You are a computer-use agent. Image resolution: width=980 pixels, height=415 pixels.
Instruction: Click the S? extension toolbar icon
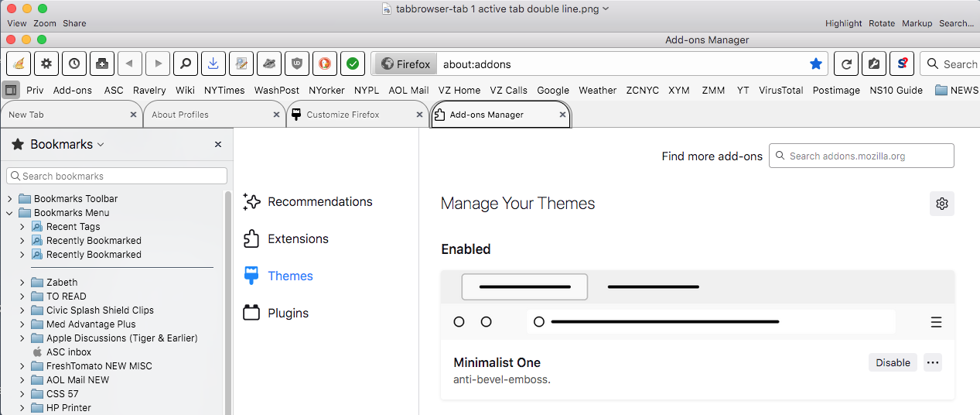[902, 63]
